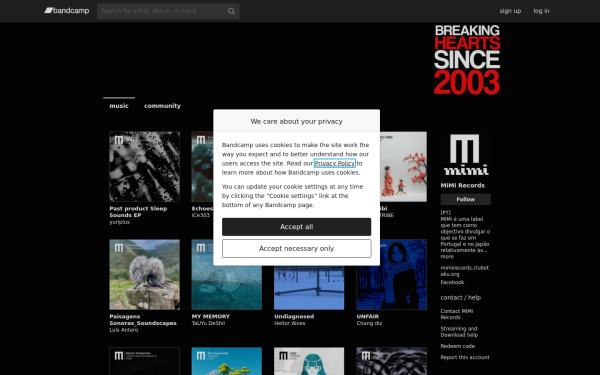The width and height of the screenshot is (600, 375).
Task: Click the Chang diz artist name
Action: coord(369,323)
